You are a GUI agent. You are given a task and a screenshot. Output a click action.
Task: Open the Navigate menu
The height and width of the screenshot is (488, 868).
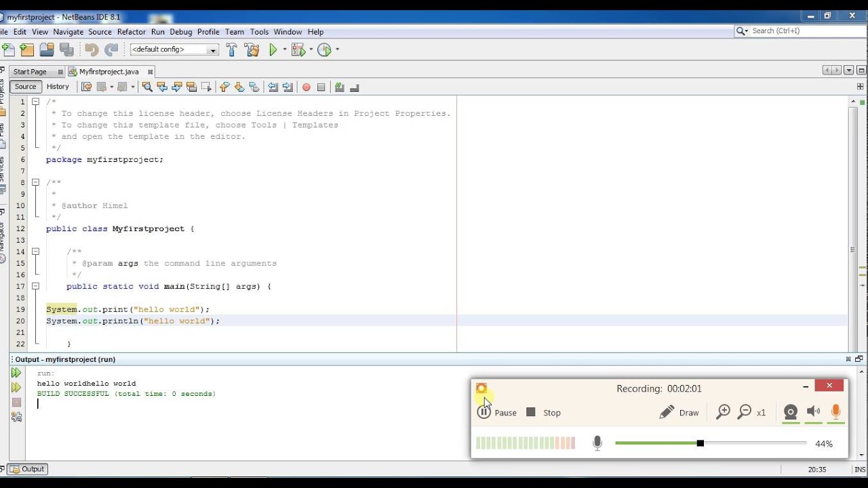pyautogui.click(x=68, y=32)
